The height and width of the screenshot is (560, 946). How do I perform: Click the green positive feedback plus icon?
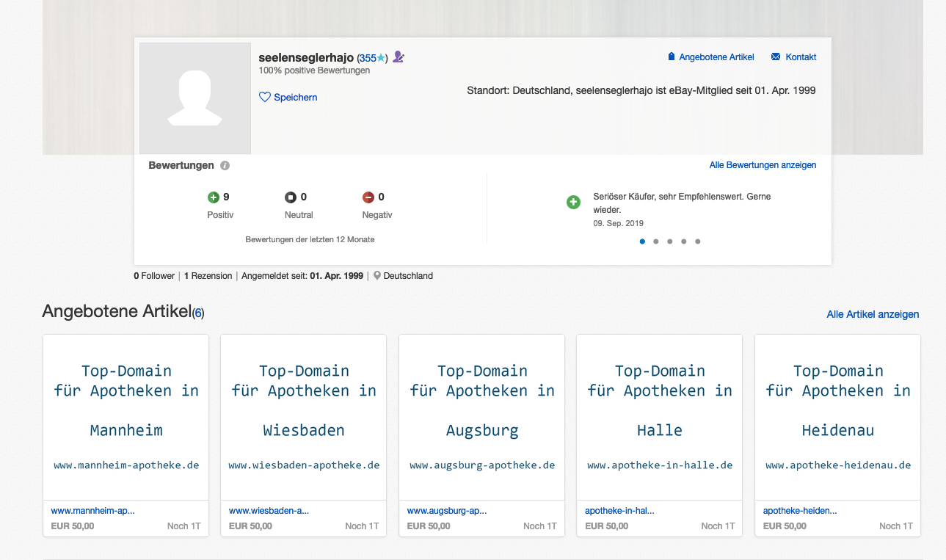[214, 197]
